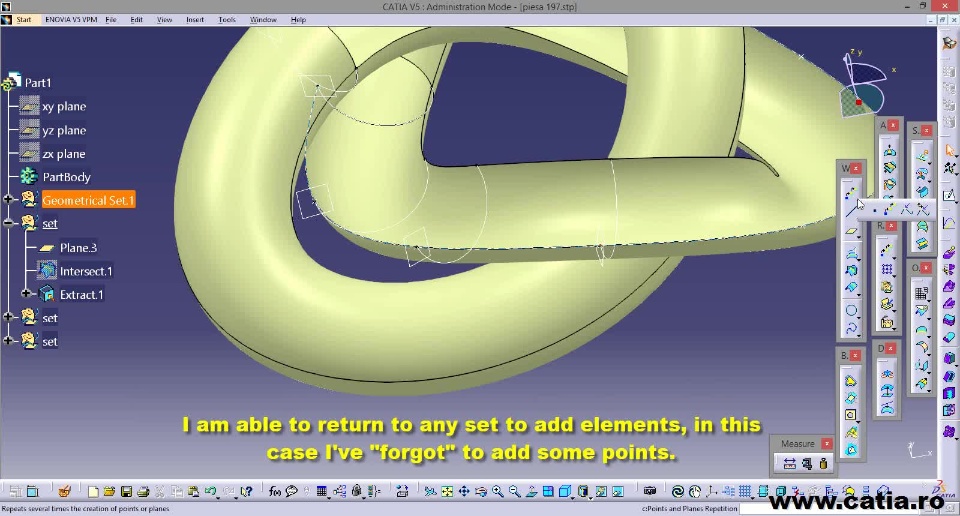Click the Capture camera icon

tap(650, 491)
